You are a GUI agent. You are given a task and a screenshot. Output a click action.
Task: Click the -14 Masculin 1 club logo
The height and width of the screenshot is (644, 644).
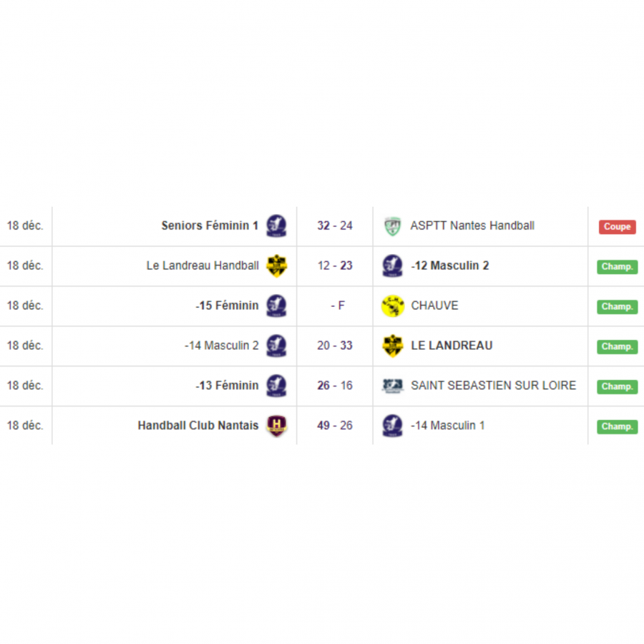[392, 426]
